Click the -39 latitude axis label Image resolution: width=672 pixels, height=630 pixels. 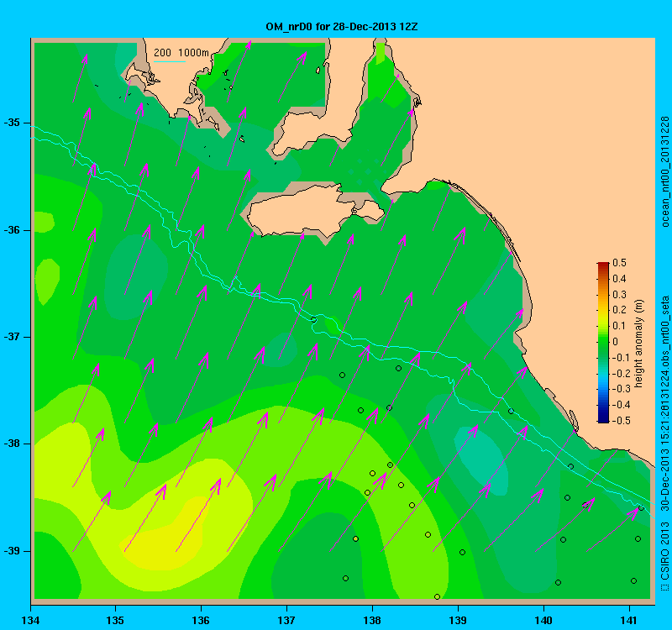(x=12, y=551)
